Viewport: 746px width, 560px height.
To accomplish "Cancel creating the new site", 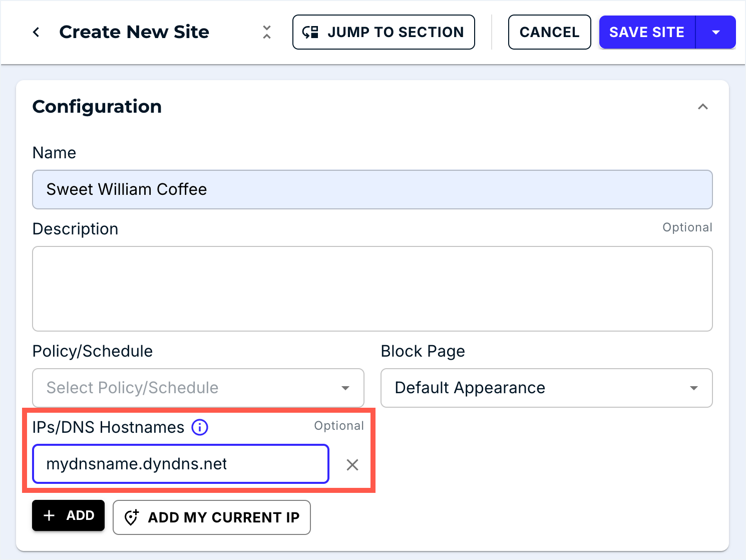I will (x=549, y=33).
